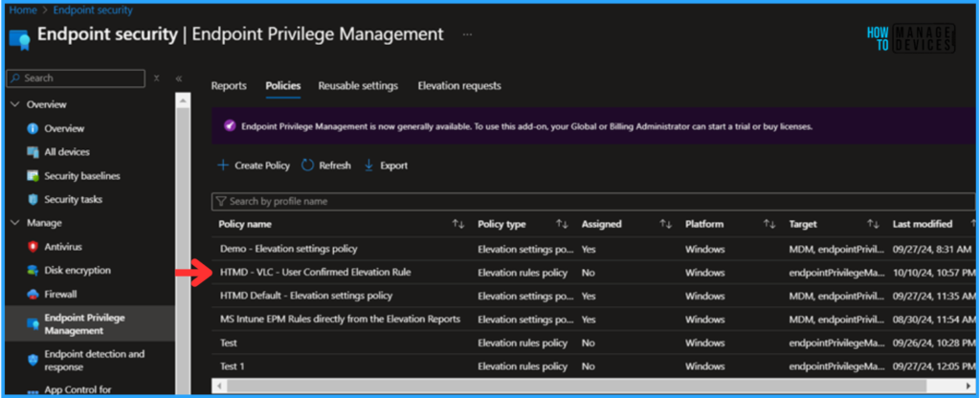
Task: Click the purple announcement banner icon
Action: [x=230, y=126]
